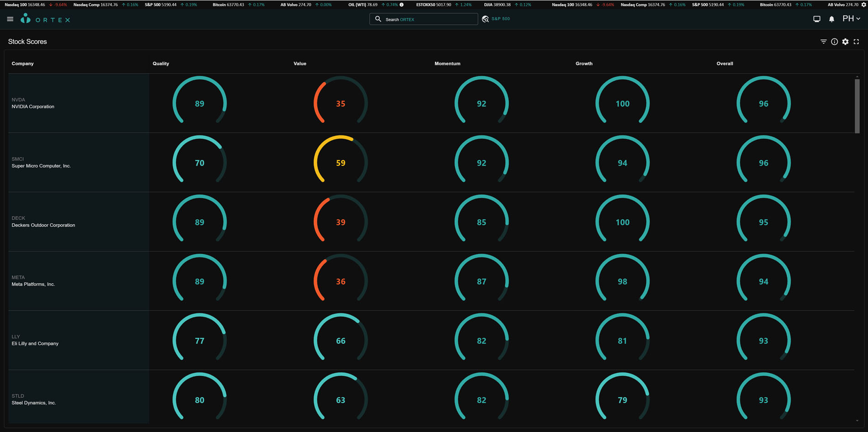Click the Stock Scores vertical scrollbar
Image resolution: width=868 pixels, height=432 pixels.
[x=857, y=106]
